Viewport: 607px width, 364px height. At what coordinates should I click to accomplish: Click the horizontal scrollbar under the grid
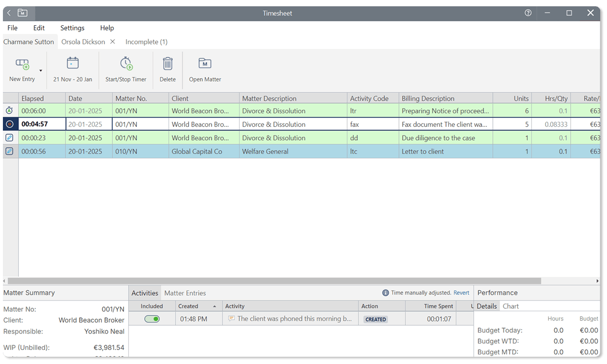coord(274,281)
